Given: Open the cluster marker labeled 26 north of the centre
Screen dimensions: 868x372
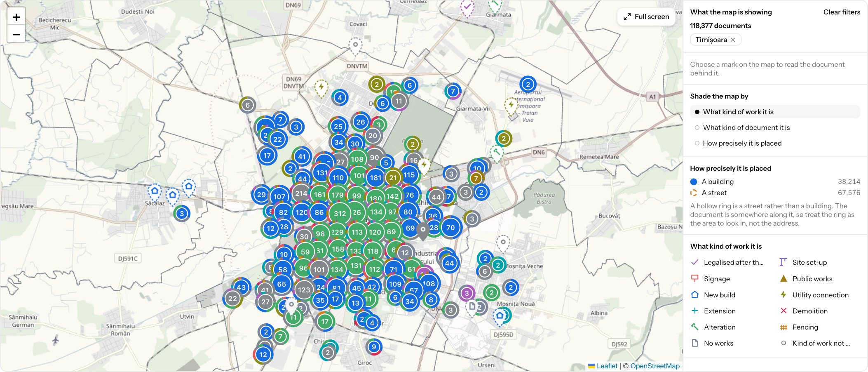Looking at the screenshot, I should coord(361,122).
